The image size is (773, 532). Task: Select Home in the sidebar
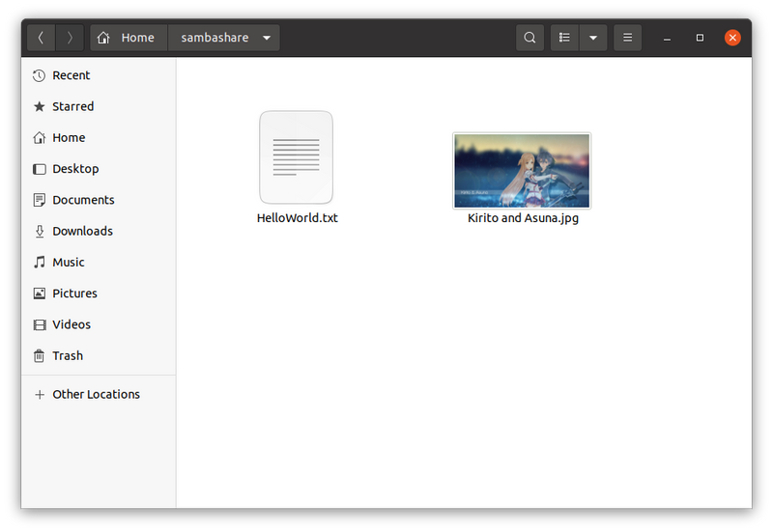tap(99, 137)
